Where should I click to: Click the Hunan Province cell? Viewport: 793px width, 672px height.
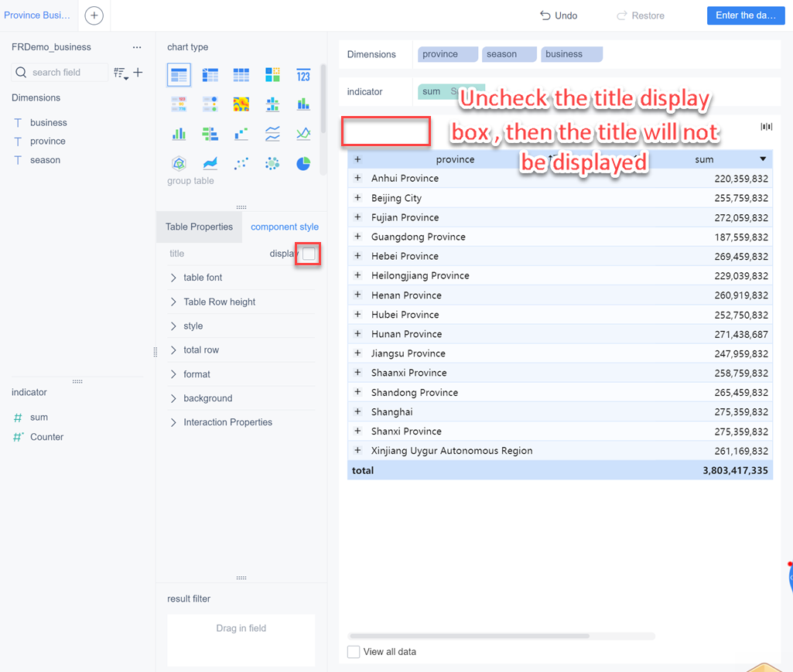407,334
